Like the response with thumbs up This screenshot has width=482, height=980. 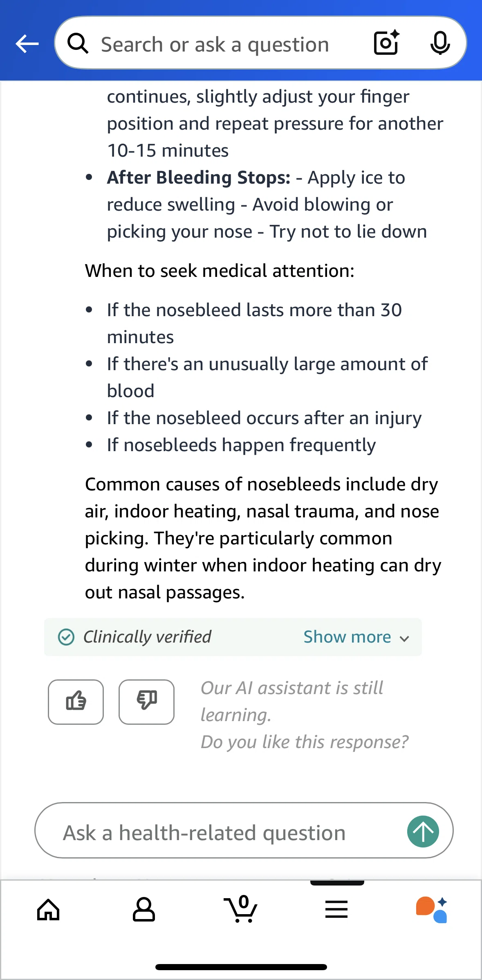[76, 702]
